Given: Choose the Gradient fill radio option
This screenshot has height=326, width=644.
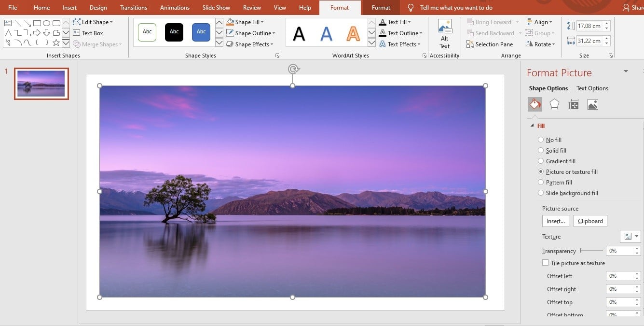Looking at the screenshot, I should point(541,161).
